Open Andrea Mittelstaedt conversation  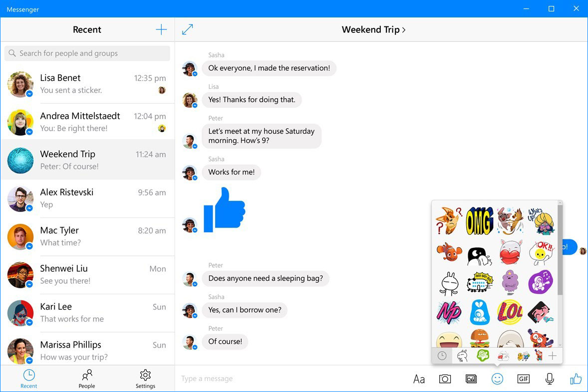87,122
